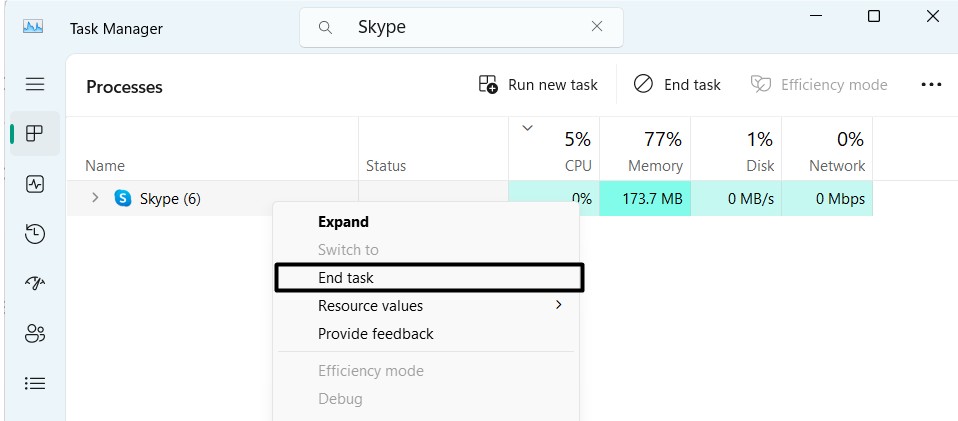Clear the search box with X

[x=597, y=28]
